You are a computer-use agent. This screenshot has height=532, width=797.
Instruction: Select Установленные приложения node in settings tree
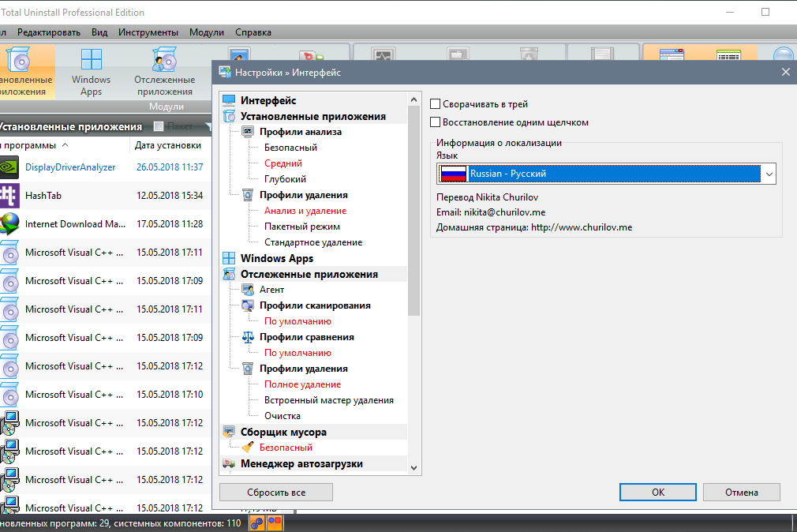click(312, 116)
